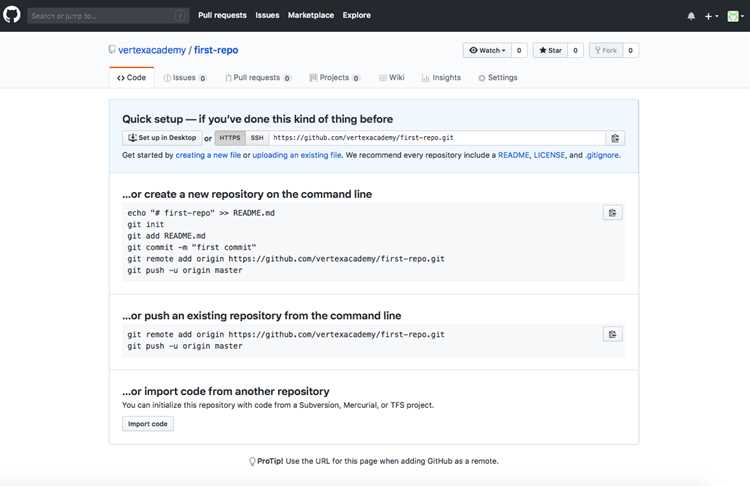Click the 'git add README.md' command line
This screenshot has height=486, width=750.
166,236
